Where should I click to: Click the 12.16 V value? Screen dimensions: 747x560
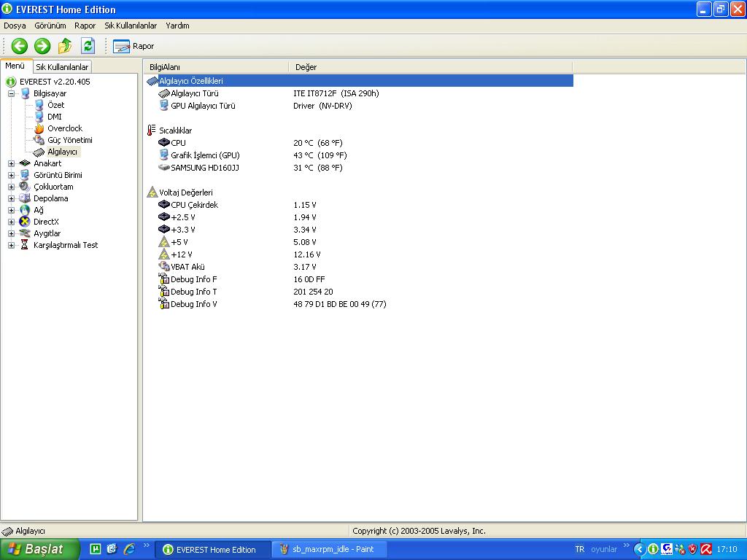[307, 254]
